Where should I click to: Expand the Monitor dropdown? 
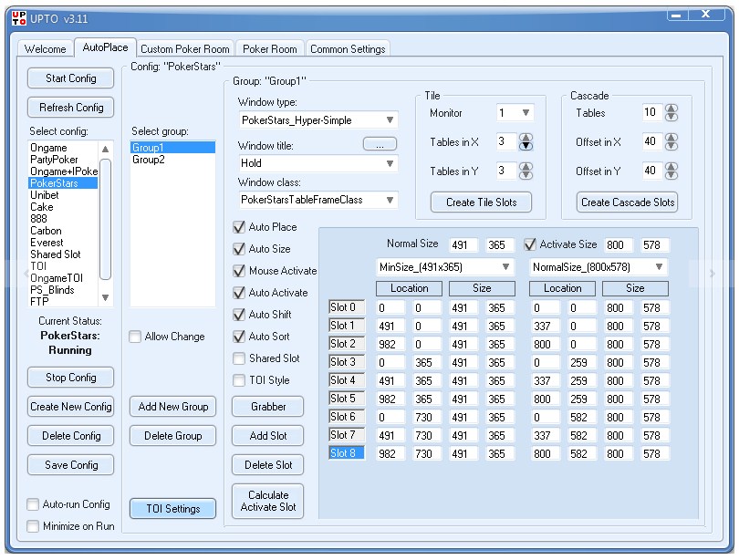tap(526, 113)
